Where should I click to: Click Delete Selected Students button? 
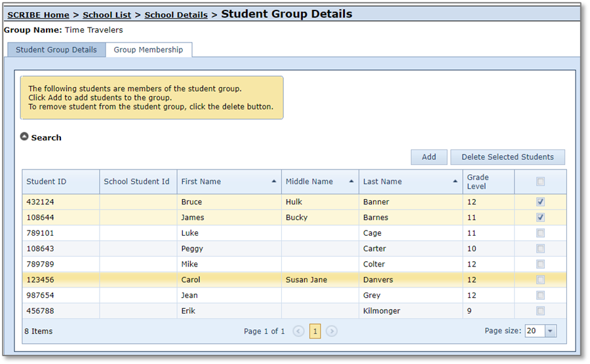pyautogui.click(x=507, y=157)
